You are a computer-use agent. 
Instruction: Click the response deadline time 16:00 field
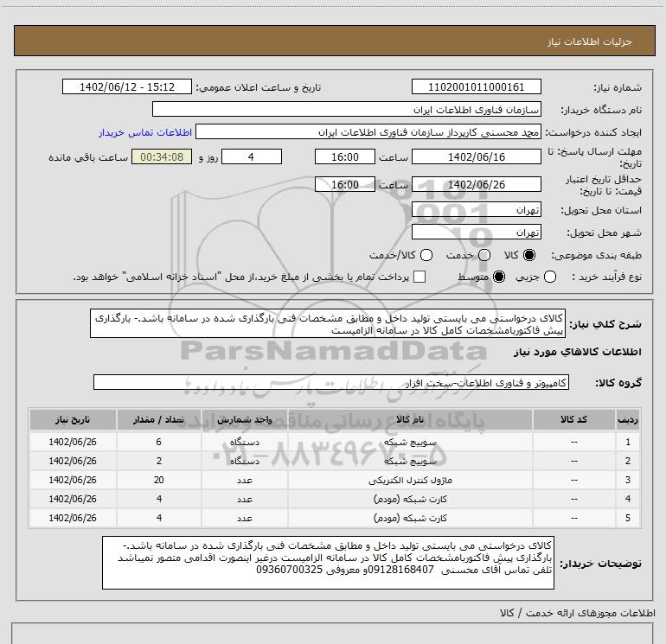pyautogui.click(x=345, y=157)
